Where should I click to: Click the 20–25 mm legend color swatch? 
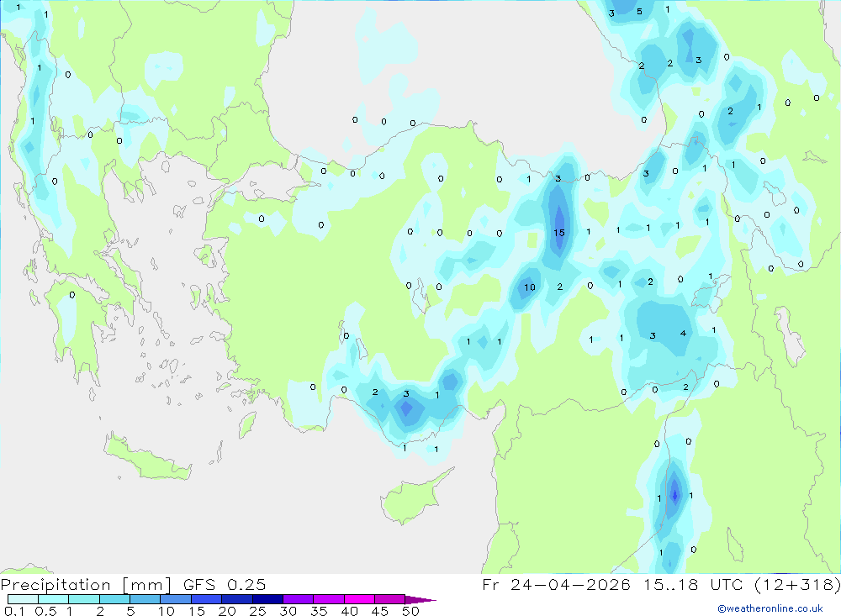click(x=236, y=599)
